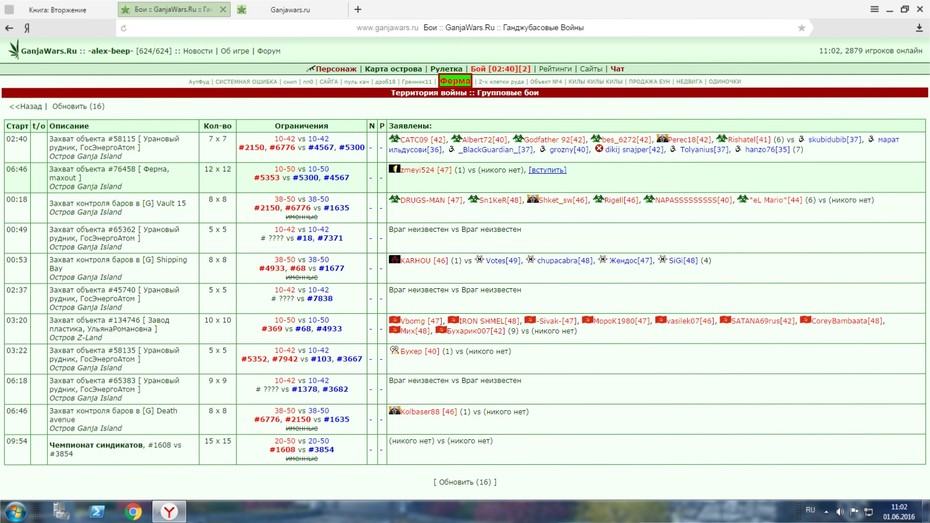Click the icon next to Букер
Image resolution: width=930 pixels, height=523 pixels.
click(x=394, y=350)
